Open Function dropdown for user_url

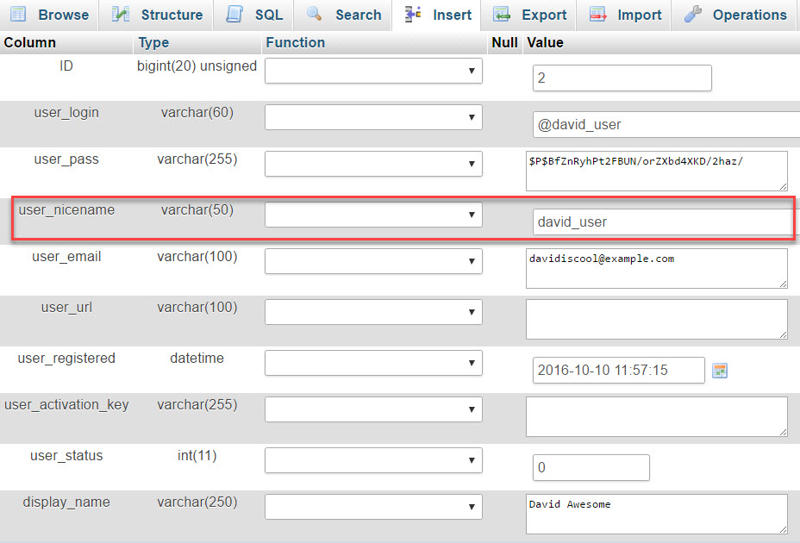tap(373, 312)
